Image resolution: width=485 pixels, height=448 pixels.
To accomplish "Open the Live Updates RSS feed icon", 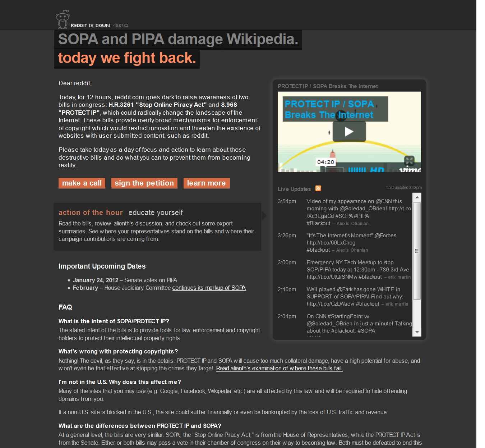I will pyautogui.click(x=318, y=188).
